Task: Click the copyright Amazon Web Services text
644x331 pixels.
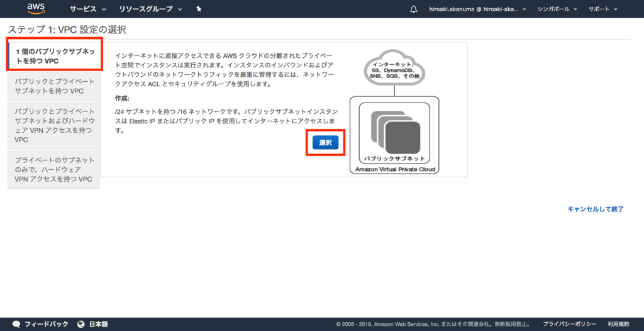Action: (x=433, y=324)
